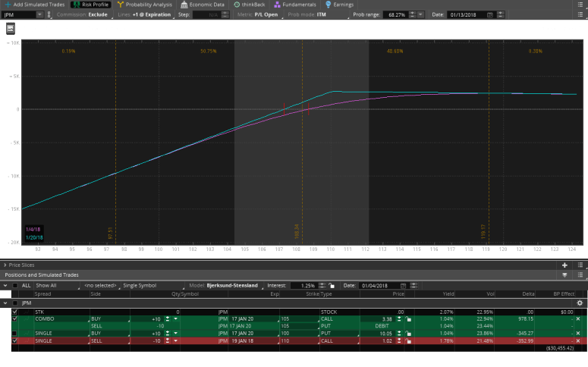Click Add Simulated Trades
This screenshot has height=367, width=588.
(x=33, y=5)
